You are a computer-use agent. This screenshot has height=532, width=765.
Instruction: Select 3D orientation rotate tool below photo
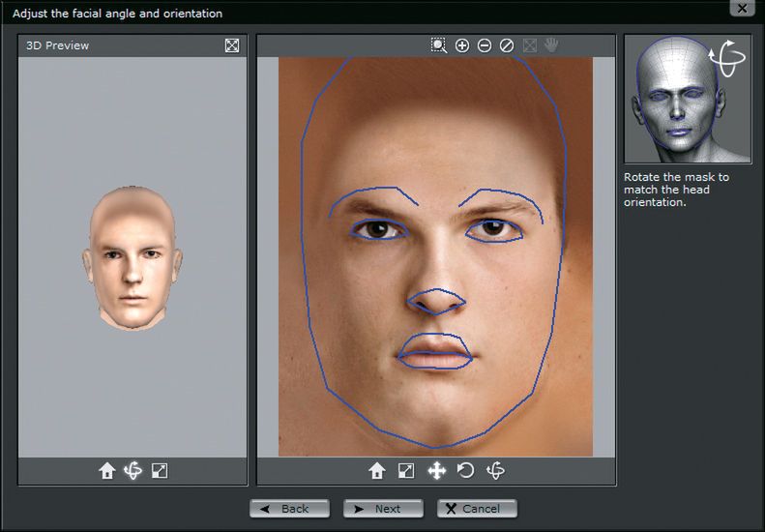tap(495, 471)
